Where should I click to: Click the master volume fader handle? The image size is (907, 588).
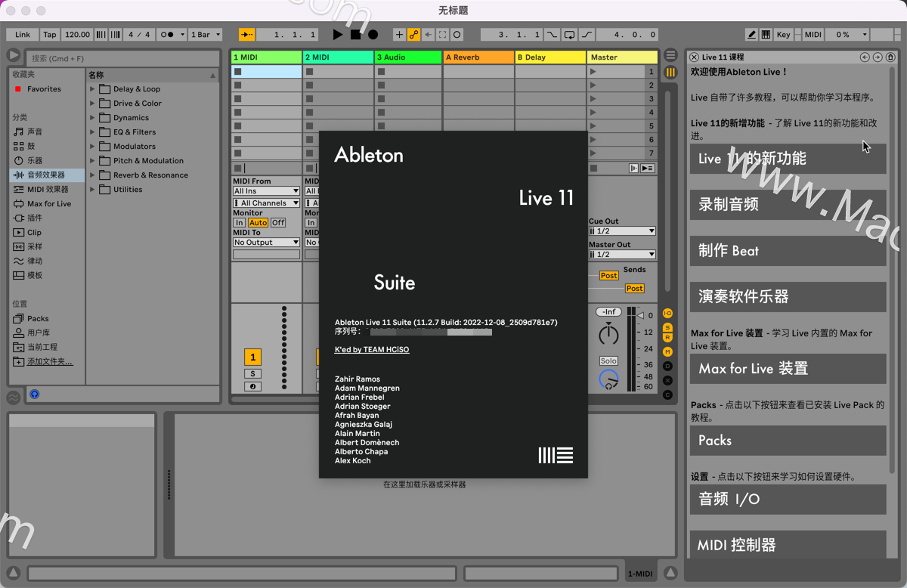[641, 315]
